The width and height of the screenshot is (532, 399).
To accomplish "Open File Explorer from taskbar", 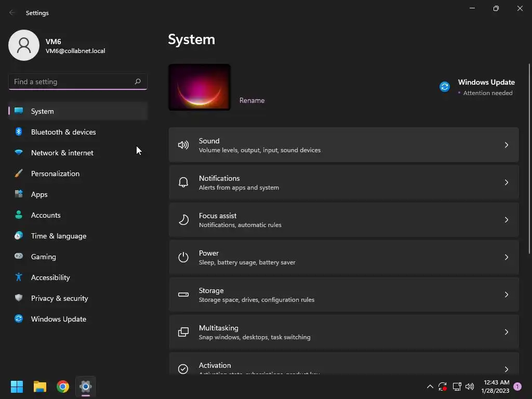I will coord(39,387).
